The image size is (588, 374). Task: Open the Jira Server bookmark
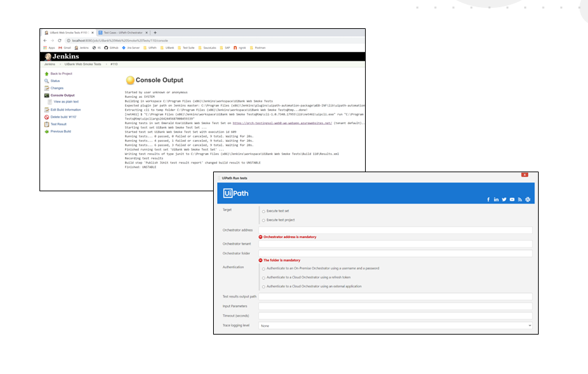(x=131, y=47)
